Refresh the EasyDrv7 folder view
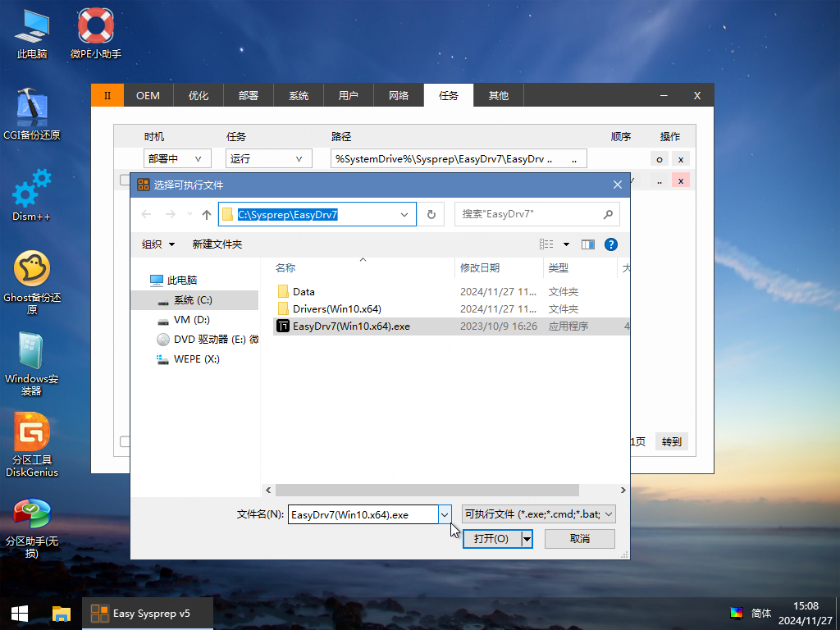The image size is (840, 630). pos(431,214)
